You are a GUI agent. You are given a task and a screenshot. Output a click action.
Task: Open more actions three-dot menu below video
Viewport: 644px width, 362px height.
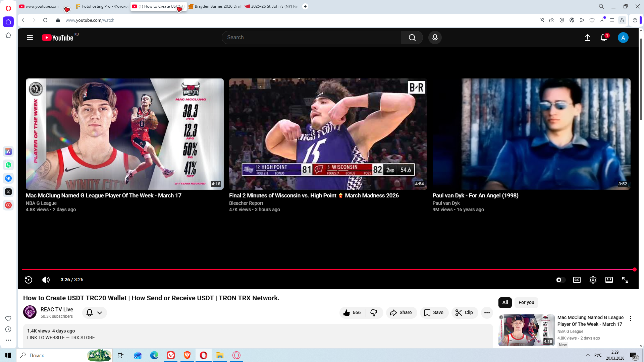[487, 312]
